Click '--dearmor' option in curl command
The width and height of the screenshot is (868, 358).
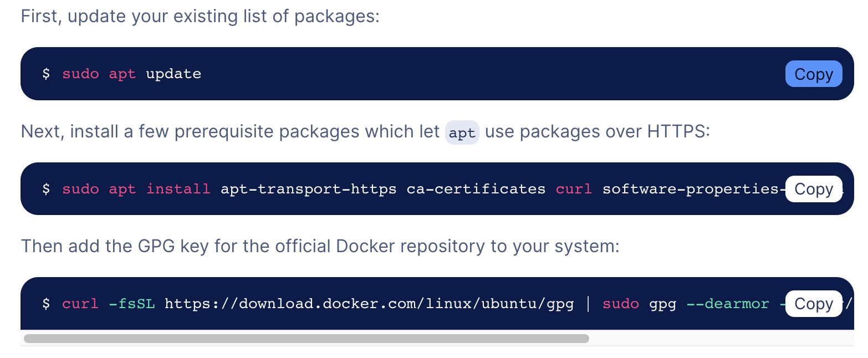coord(728,304)
